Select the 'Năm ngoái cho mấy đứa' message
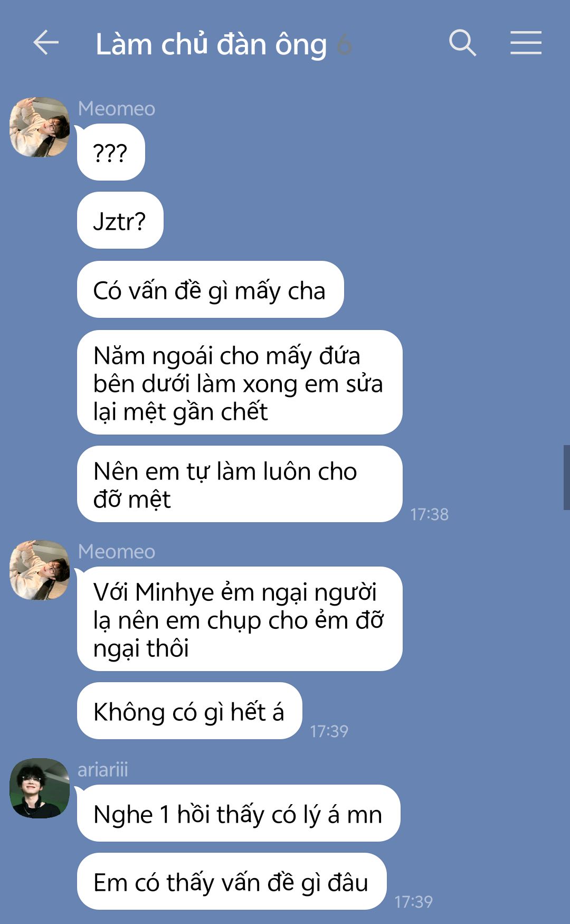Screen dimensions: 570x924 tap(240, 382)
